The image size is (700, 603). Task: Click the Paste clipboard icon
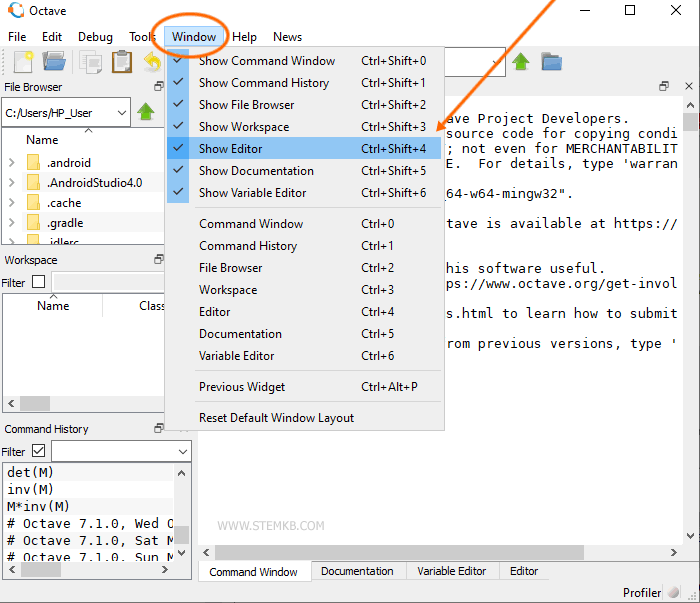(122, 62)
